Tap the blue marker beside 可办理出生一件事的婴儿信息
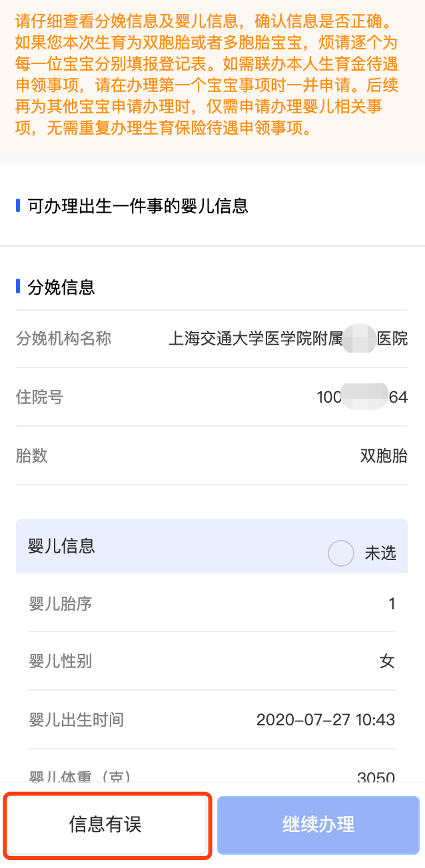425x868 pixels. pos(18,205)
